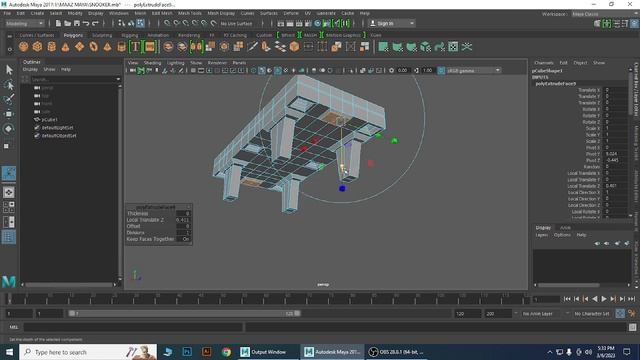
Task: Create a polygon sphere from the shelf
Action: click(24, 47)
